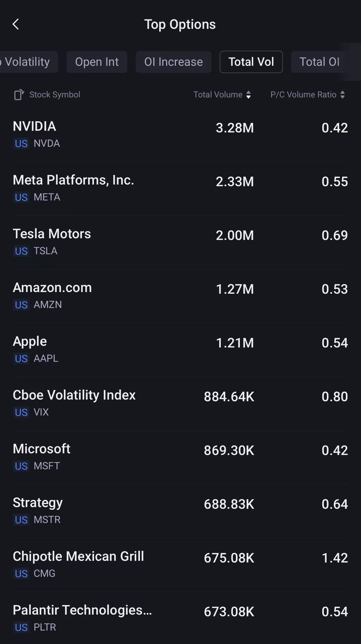Open Cboe Volatility Index row
This screenshot has width=361, height=644.
[180, 403]
